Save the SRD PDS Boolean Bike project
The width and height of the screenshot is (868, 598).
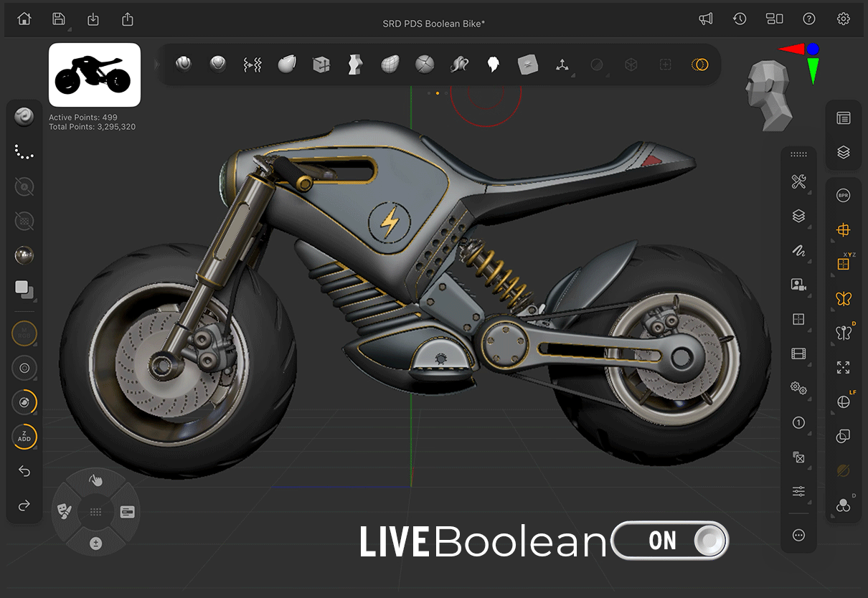[59, 18]
